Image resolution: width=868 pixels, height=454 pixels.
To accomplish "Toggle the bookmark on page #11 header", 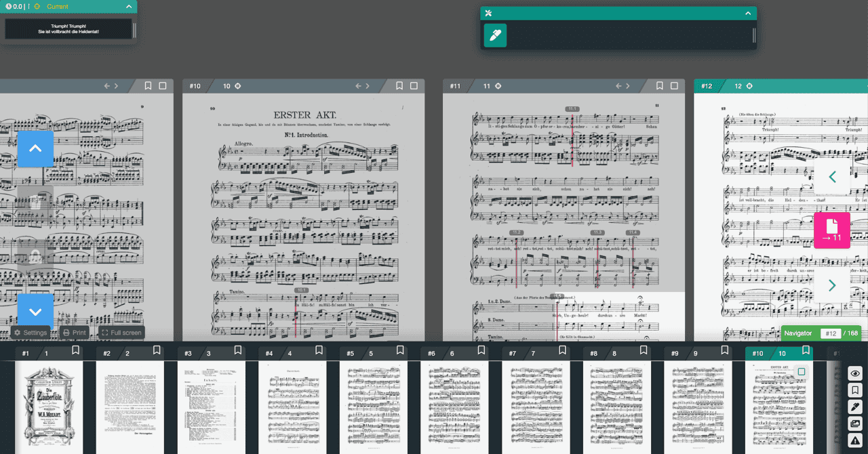I will [x=660, y=86].
